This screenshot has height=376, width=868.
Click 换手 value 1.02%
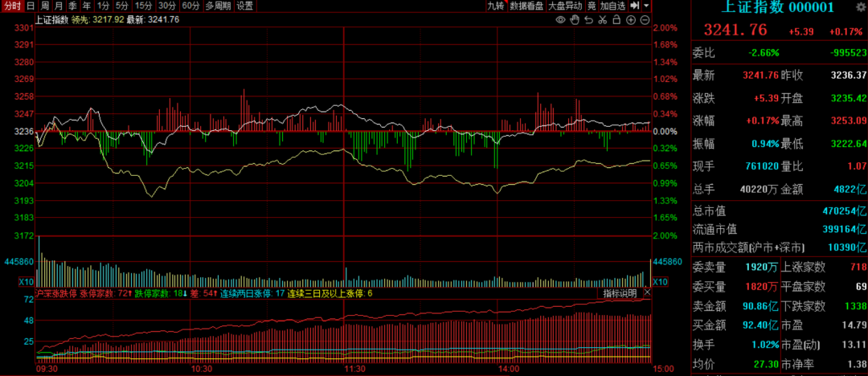pyautogui.click(x=764, y=345)
